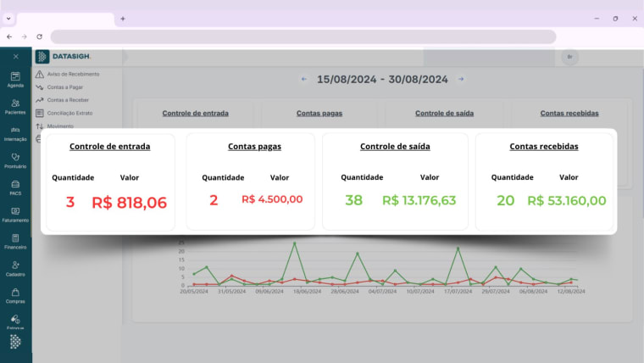Open Movimento menu item

[x=55, y=126]
